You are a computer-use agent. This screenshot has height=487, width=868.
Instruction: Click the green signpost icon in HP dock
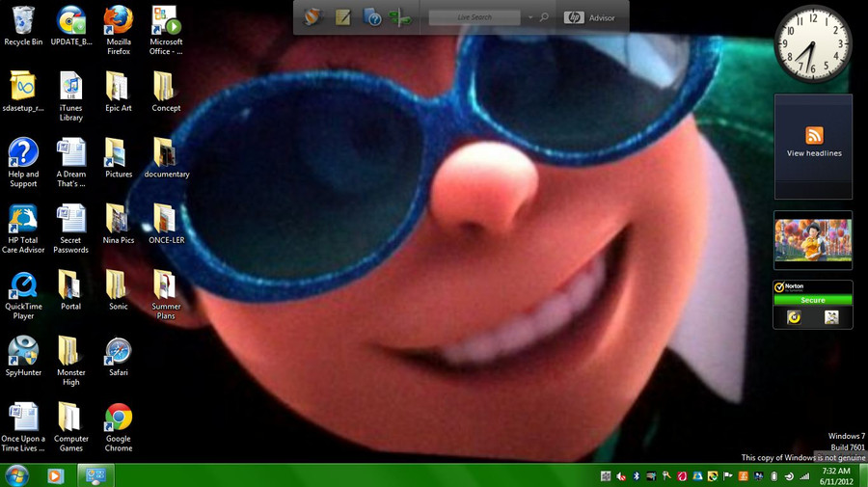pos(399,17)
